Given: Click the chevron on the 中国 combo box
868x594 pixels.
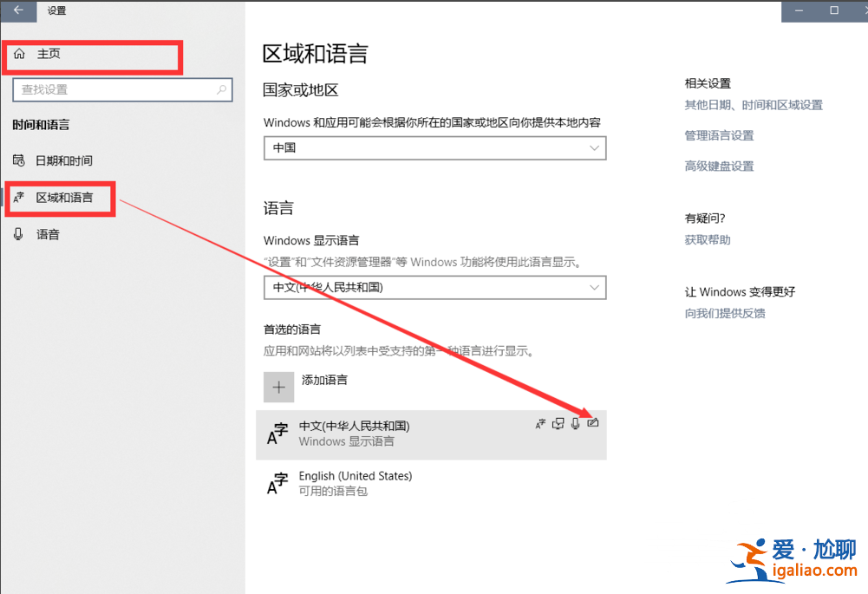Looking at the screenshot, I should tap(595, 147).
